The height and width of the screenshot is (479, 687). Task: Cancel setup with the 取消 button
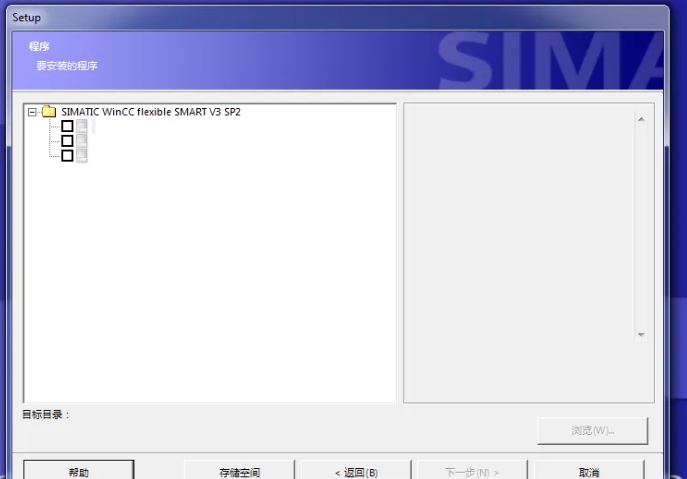(x=589, y=471)
